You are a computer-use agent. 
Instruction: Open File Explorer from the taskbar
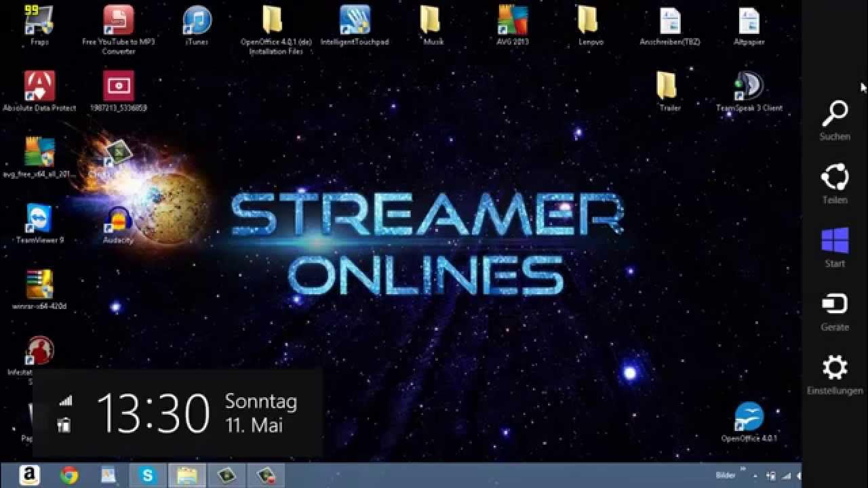point(187,476)
